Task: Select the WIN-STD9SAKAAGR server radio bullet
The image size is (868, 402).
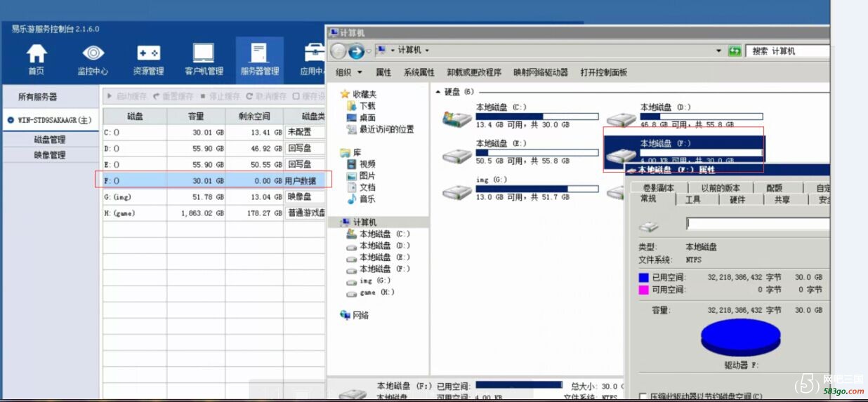Action: click(x=11, y=120)
